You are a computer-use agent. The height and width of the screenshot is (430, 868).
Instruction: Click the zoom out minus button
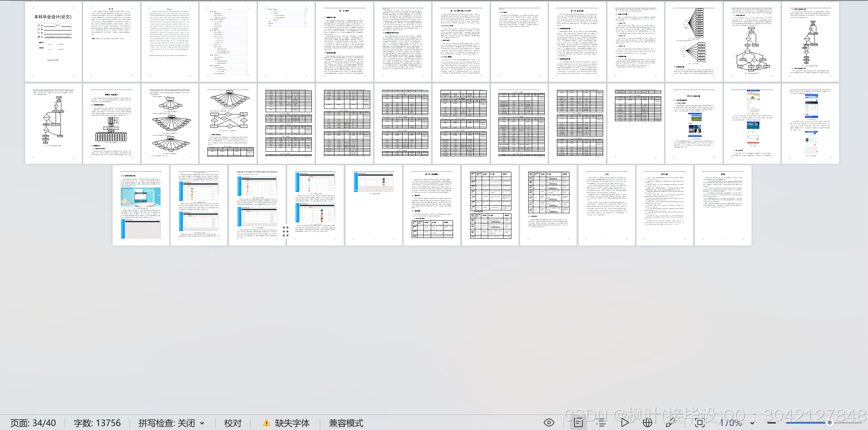[x=772, y=423]
